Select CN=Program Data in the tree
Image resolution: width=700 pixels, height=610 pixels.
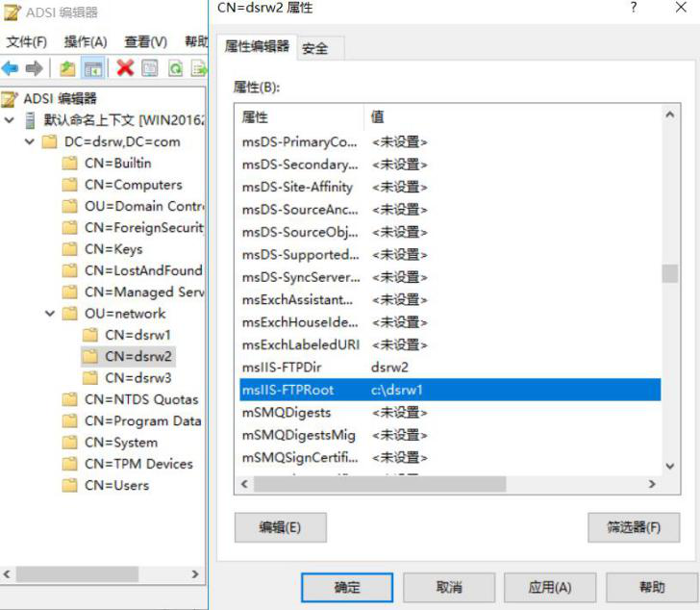pyautogui.click(x=143, y=420)
